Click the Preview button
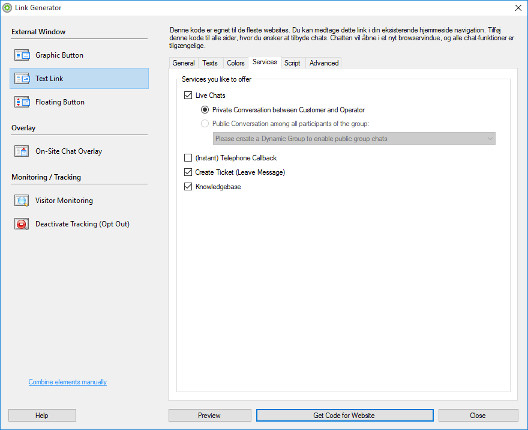The height and width of the screenshot is (430, 528). pos(209,415)
